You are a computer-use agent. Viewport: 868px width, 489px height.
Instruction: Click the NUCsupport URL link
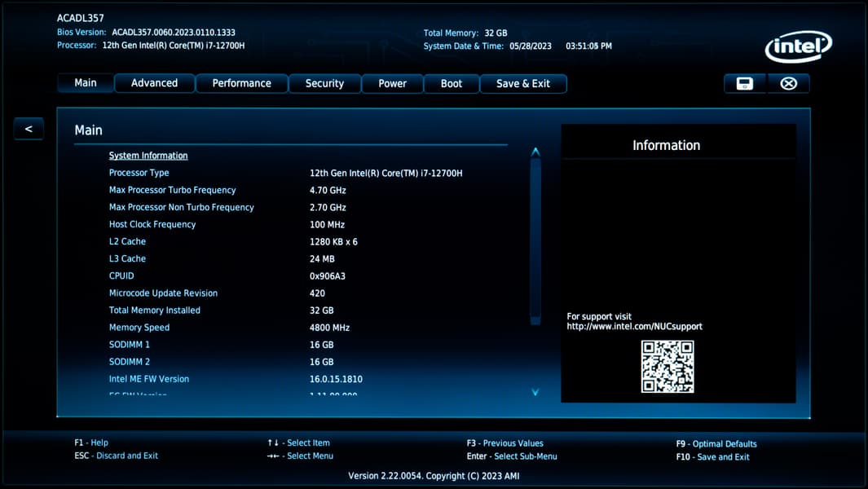tap(634, 327)
